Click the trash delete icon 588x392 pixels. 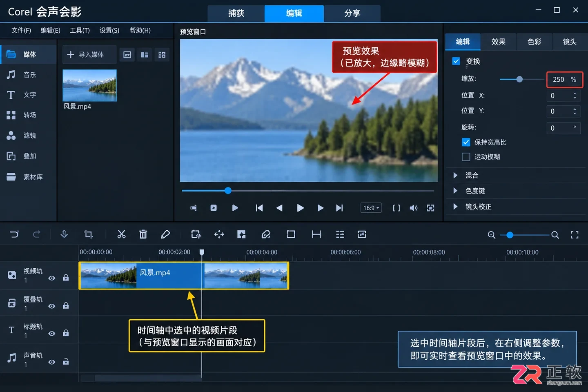point(143,234)
